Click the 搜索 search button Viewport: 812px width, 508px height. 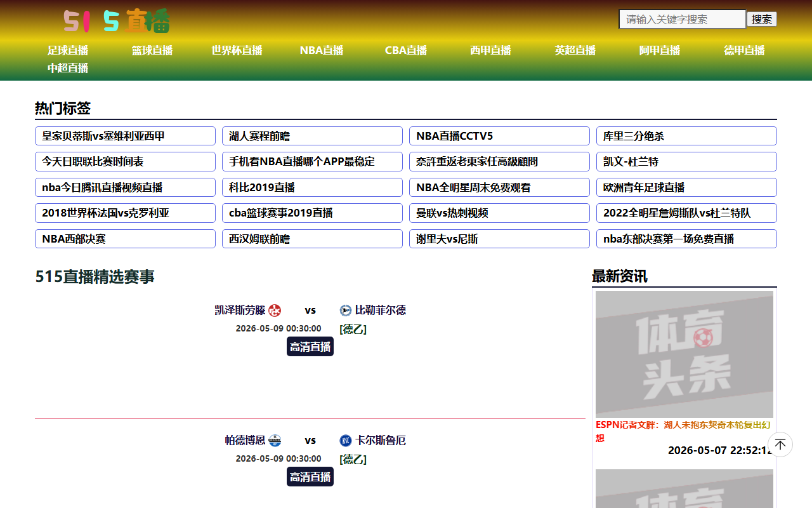762,19
